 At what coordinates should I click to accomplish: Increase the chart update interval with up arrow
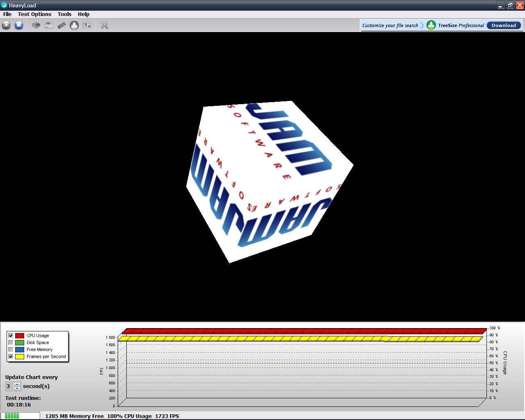click(17, 384)
